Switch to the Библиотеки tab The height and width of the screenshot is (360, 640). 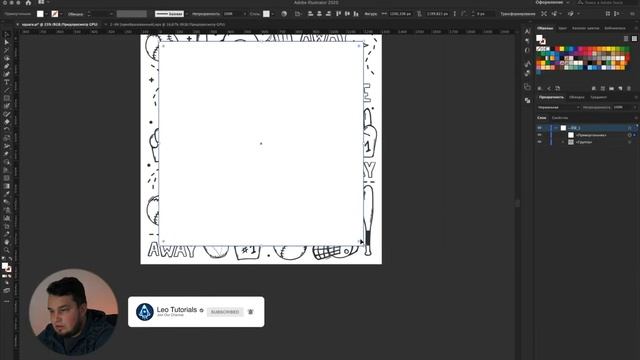615,28
